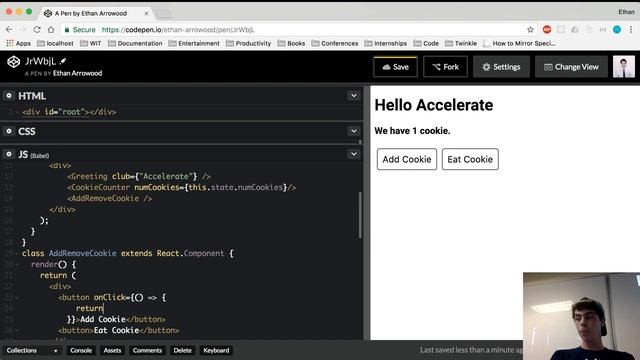The image size is (640, 360).
Task: Edit pen title with the pencil icon
Action: point(63,61)
